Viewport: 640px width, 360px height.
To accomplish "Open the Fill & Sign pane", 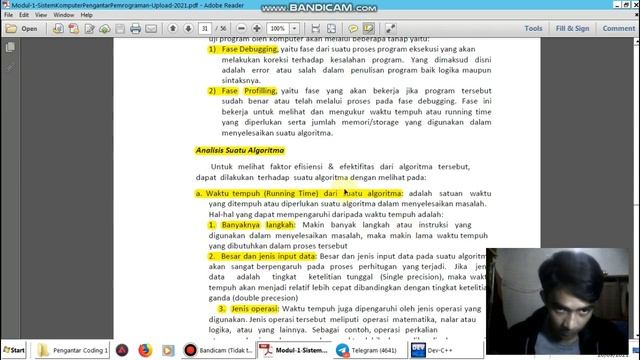I will point(572,29).
